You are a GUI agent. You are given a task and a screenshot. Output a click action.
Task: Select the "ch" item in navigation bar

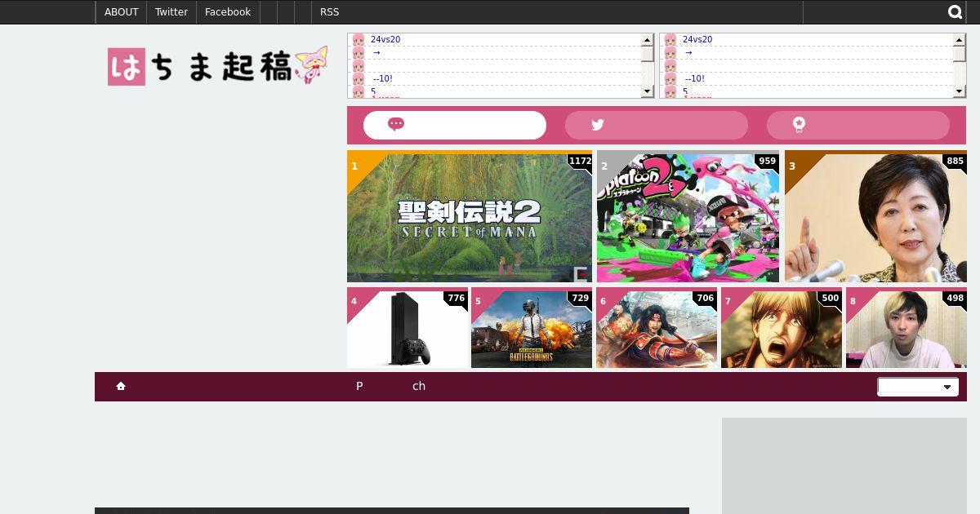[x=419, y=386]
